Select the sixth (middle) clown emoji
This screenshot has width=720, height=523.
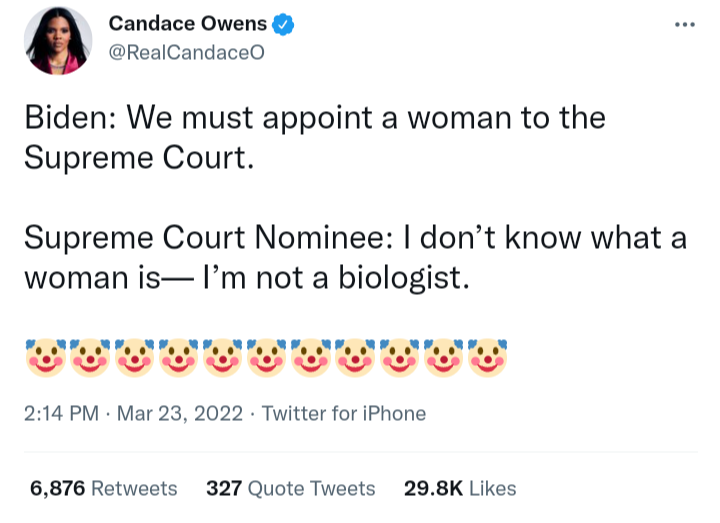265,355
